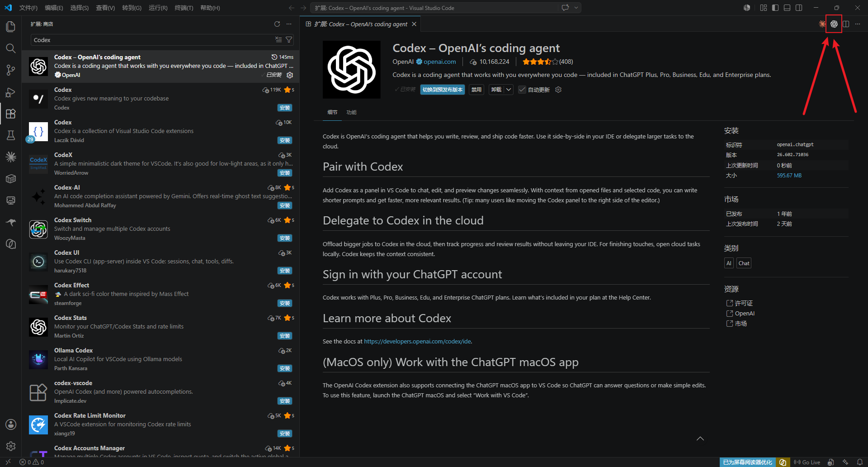Select the Chat category tag
Screen dimensions: 868x467
tap(744, 263)
